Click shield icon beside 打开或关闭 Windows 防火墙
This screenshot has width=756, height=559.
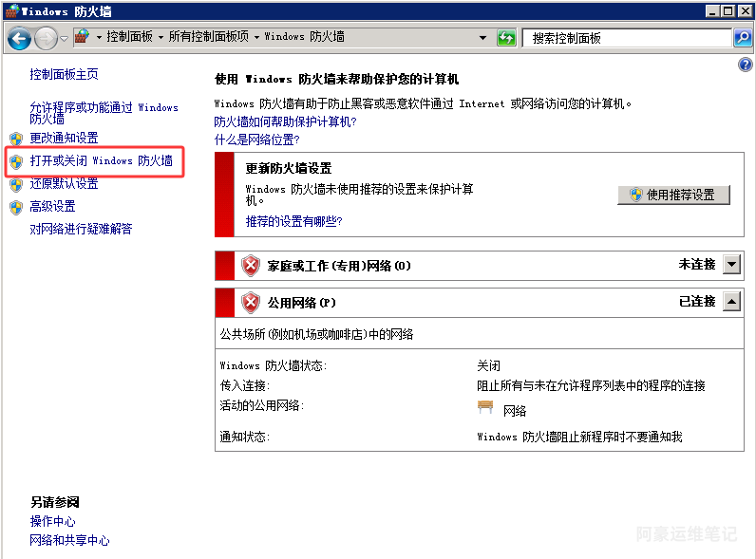click(x=16, y=162)
